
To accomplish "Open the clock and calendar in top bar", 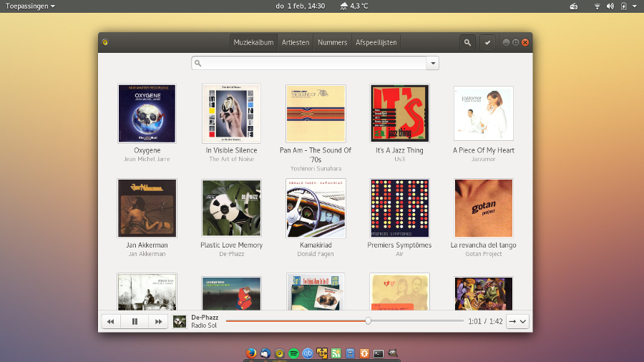I will click(301, 6).
